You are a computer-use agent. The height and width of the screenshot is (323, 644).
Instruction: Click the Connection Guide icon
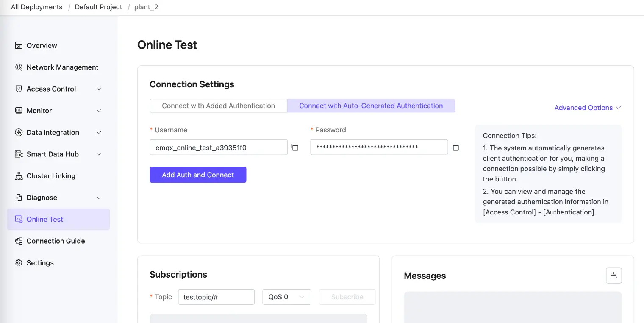pyautogui.click(x=19, y=241)
